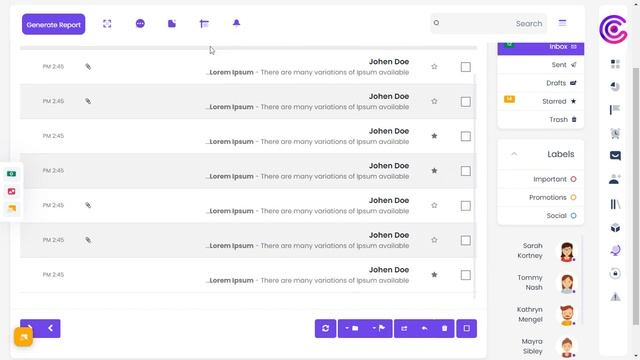Open Tommy Nash's contact avatar
This screenshot has width=640, height=360.
567,283
